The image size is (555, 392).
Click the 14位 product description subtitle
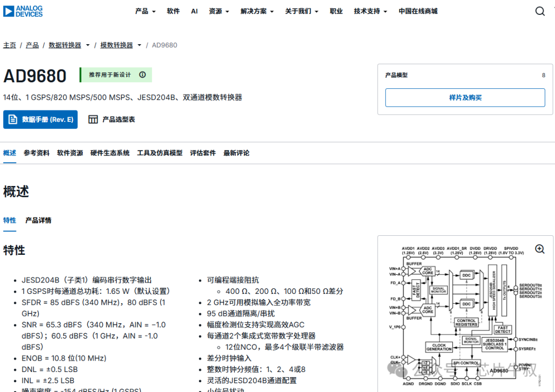122,97
